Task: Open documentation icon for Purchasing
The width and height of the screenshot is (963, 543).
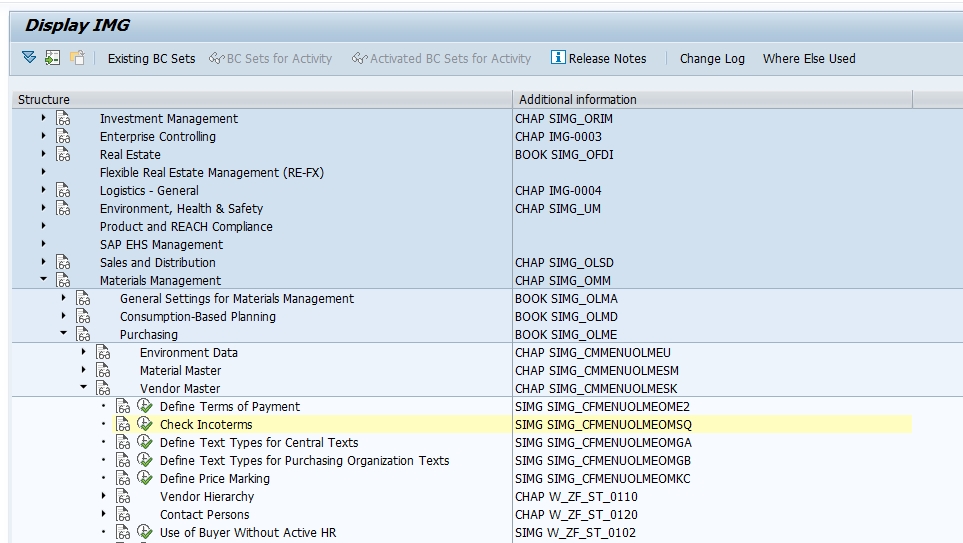Action: coord(83,334)
